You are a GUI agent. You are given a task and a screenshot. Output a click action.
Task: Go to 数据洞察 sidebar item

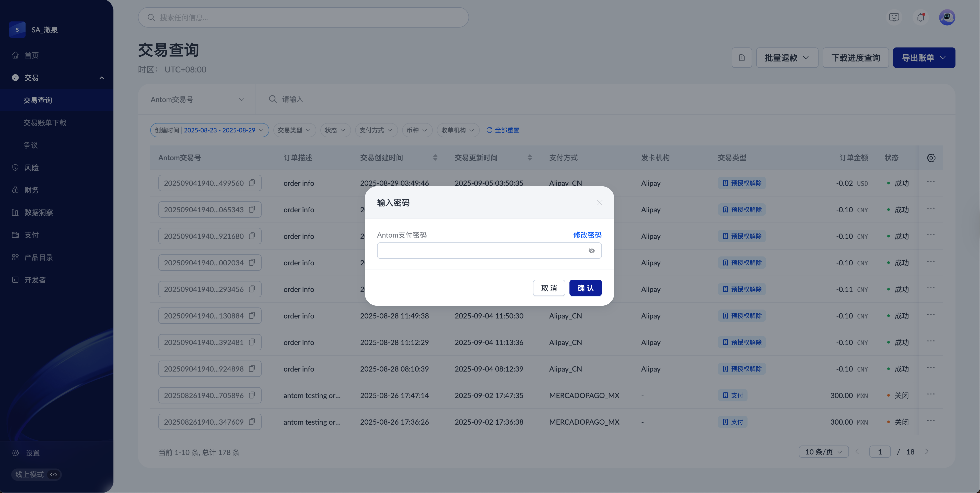coord(38,213)
